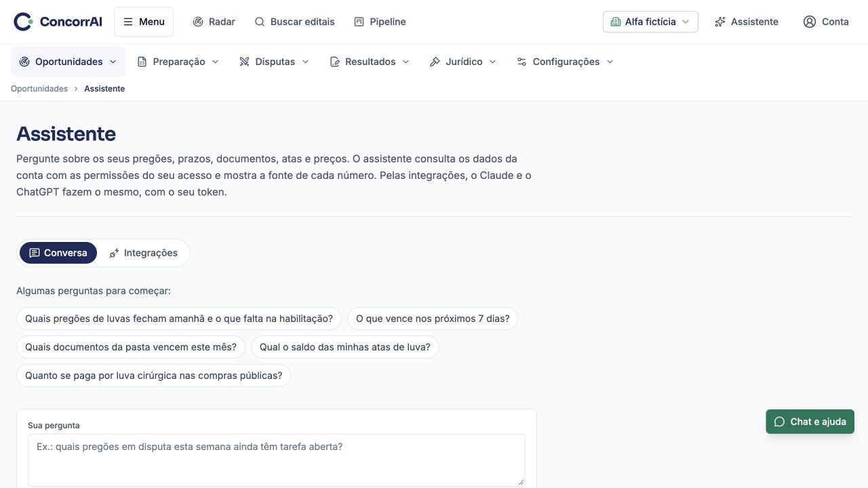
Task: Open the Chat e ajuda widget
Action: tap(810, 422)
